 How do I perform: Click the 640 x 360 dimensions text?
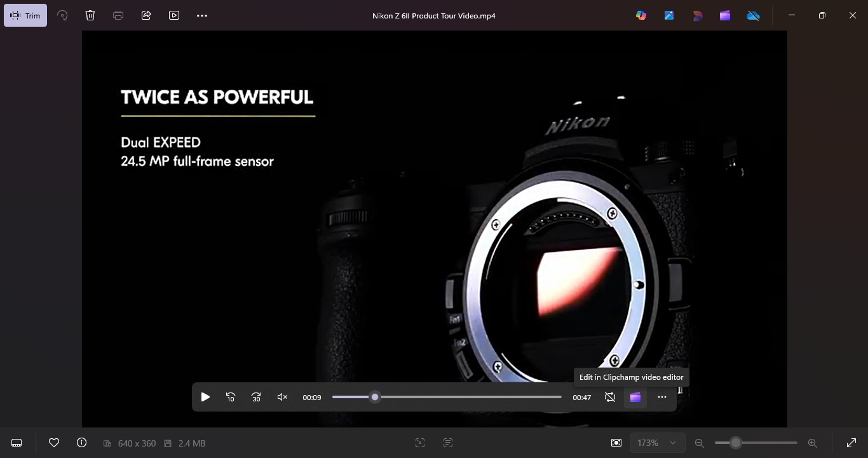(137, 443)
